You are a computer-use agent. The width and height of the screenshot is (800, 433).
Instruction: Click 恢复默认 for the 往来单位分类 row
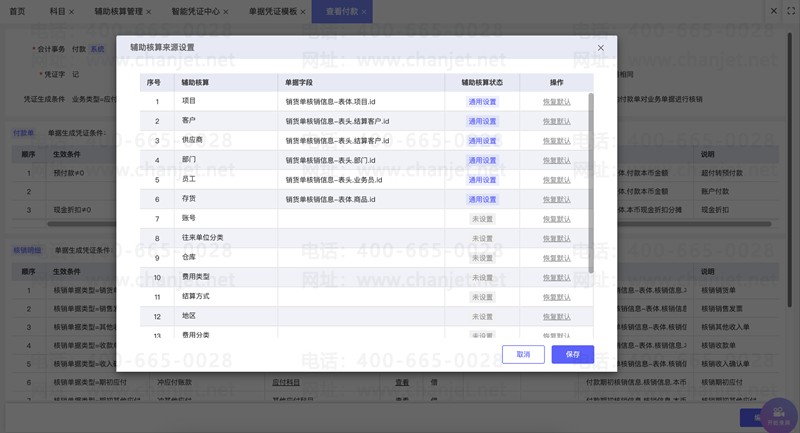pyautogui.click(x=556, y=239)
